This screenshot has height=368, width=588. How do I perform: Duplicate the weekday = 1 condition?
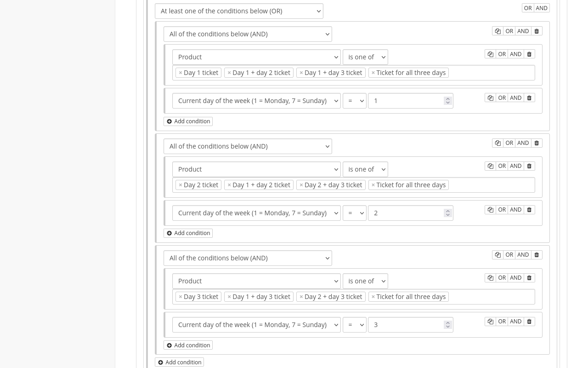tap(490, 98)
